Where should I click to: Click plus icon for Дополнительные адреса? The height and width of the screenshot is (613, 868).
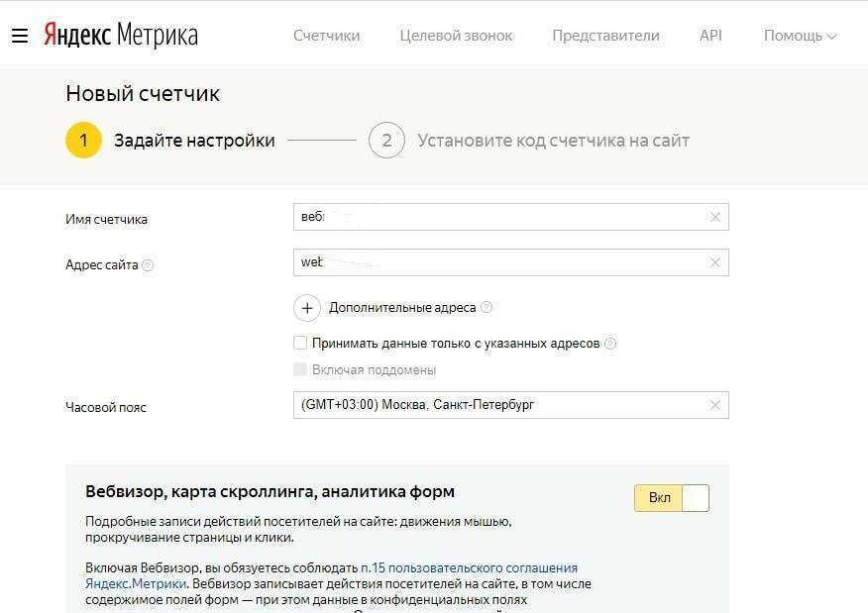(x=307, y=308)
